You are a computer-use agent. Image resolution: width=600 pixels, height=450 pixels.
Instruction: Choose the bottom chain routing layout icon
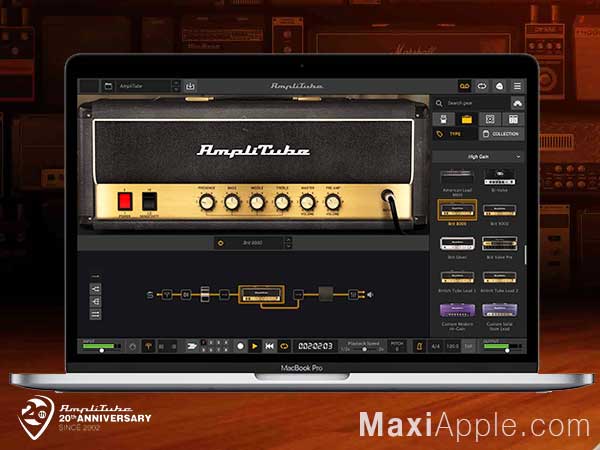point(95,315)
